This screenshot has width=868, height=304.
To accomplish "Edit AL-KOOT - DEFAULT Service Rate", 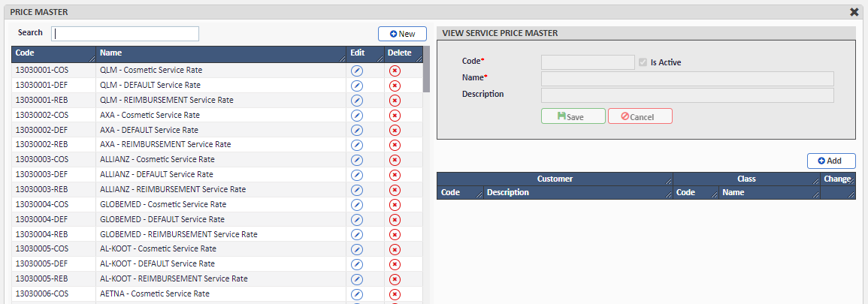I will 357,264.
